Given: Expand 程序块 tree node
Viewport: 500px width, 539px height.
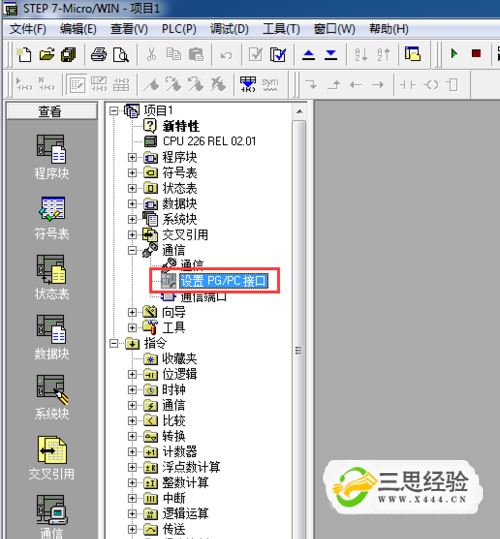Looking at the screenshot, I should [x=132, y=157].
